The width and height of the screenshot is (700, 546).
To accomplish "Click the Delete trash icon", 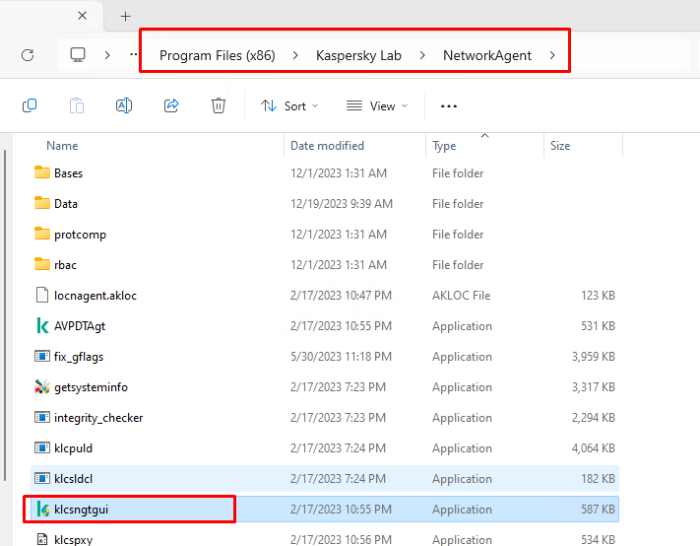I will [218, 106].
